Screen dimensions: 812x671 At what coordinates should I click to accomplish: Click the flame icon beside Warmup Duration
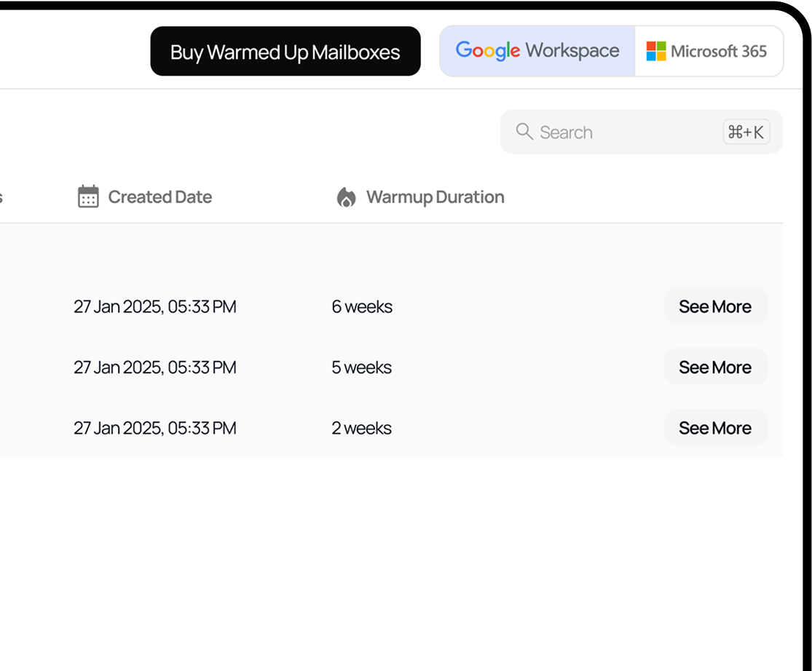tap(347, 197)
